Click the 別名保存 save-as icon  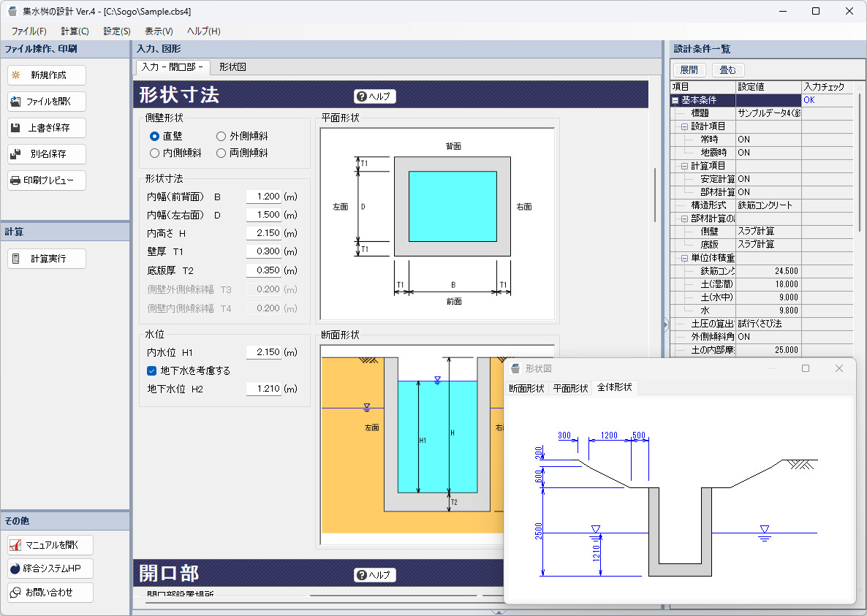[x=15, y=154]
